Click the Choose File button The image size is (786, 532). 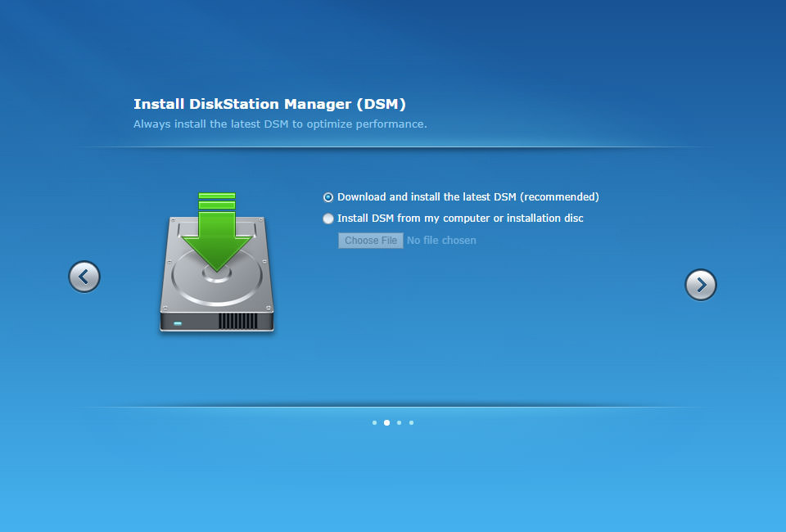point(370,241)
